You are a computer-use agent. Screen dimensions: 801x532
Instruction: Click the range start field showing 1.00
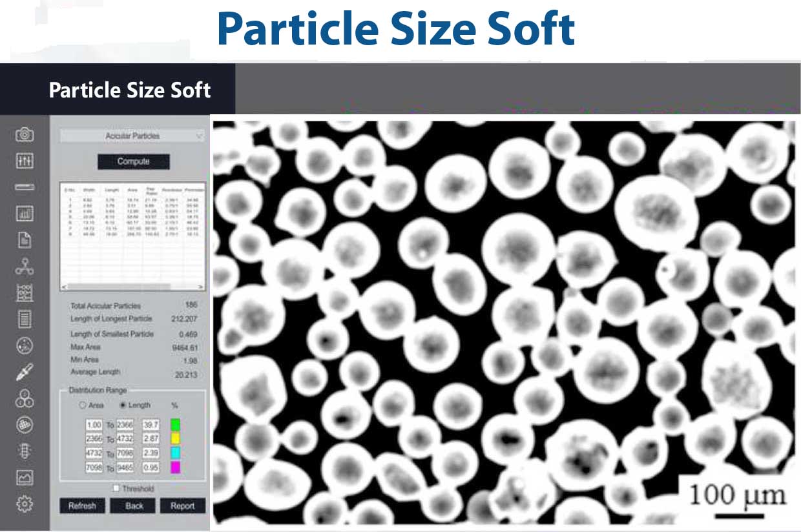(94, 425)
